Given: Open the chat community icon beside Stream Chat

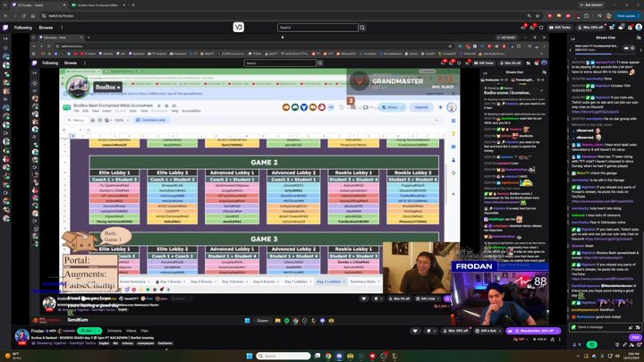Looking at the screenshot, I should tap(639, 38).
